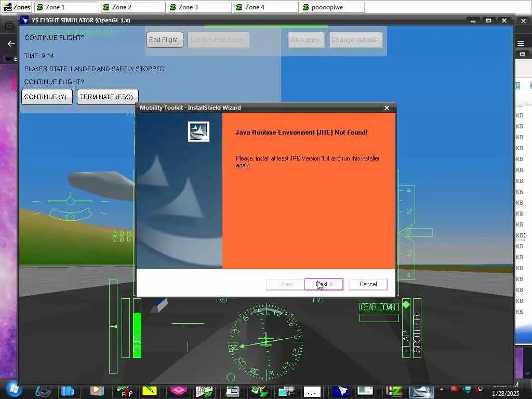Screen dimensions: 532x399
Task: Open the hamburger menu in background window
Action: point(521,44)
